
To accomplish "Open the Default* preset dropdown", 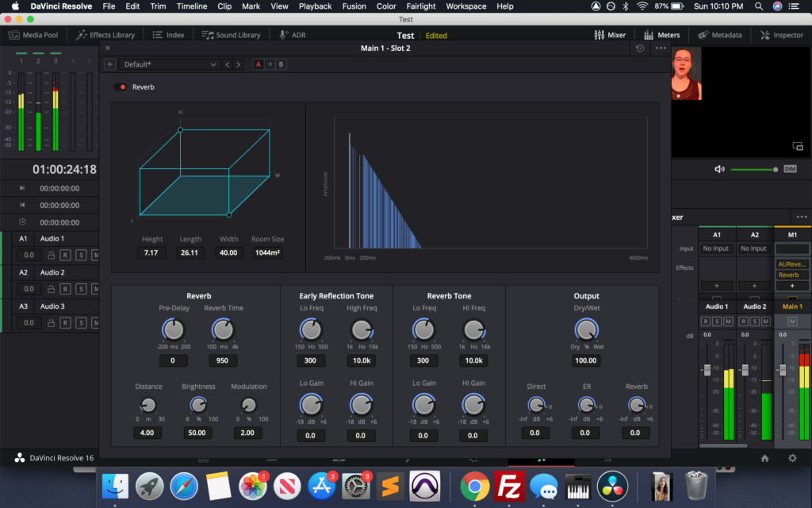I will (168, 64).
